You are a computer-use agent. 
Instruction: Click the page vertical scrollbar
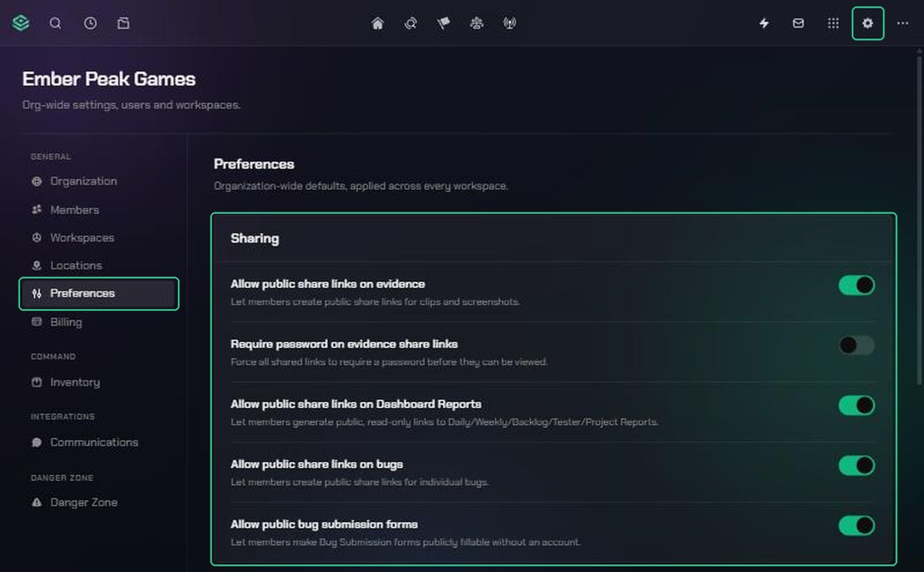pyautogui.click(x=918, y=219)
